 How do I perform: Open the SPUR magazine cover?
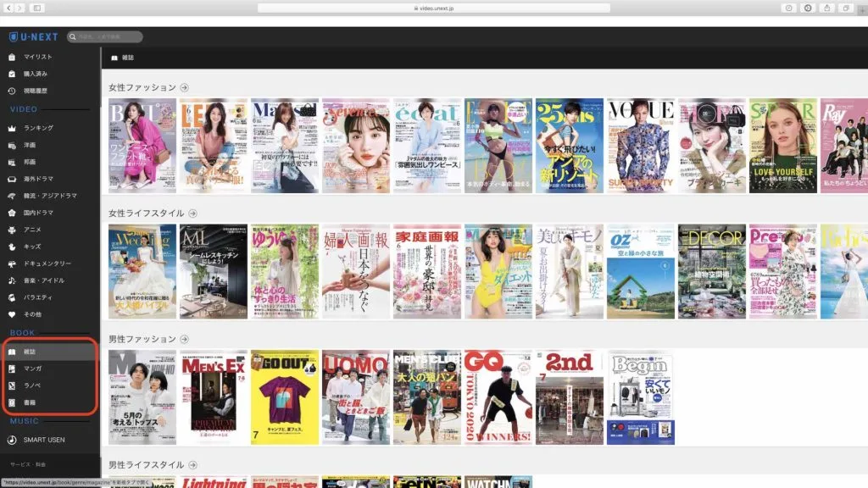pyautogui.click(x=782, y=146)
